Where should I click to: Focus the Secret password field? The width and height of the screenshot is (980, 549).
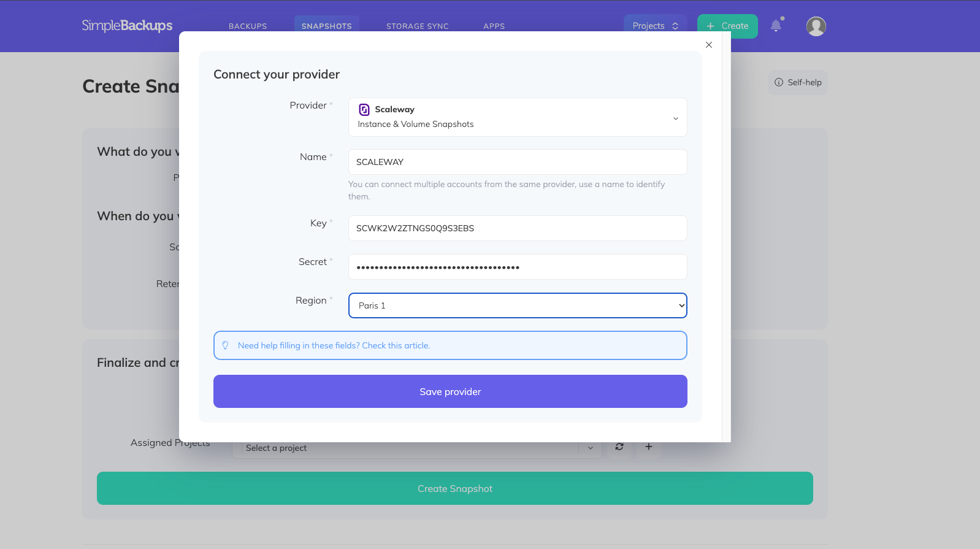tap(518, 267)
